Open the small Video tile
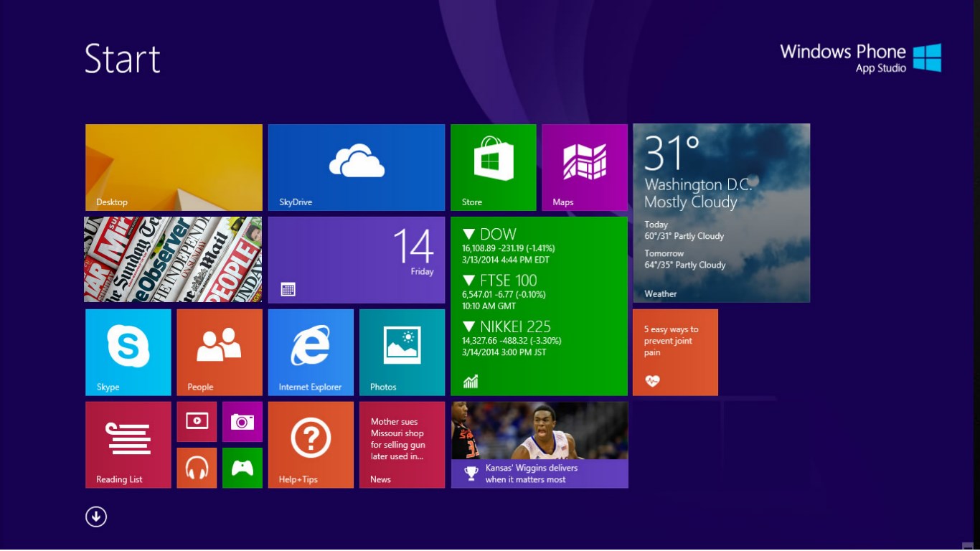The image size is (980, 551). 197,422
